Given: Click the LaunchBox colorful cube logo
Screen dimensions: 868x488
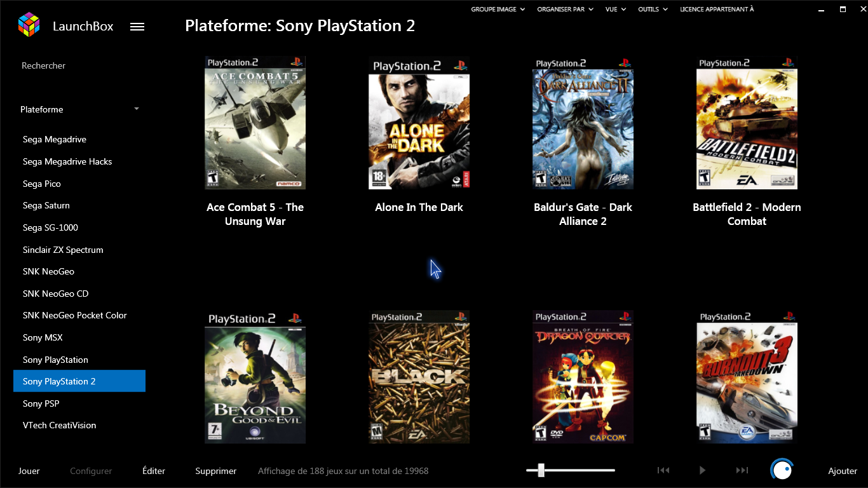Looking at the screenshot, I should point(29,25).
